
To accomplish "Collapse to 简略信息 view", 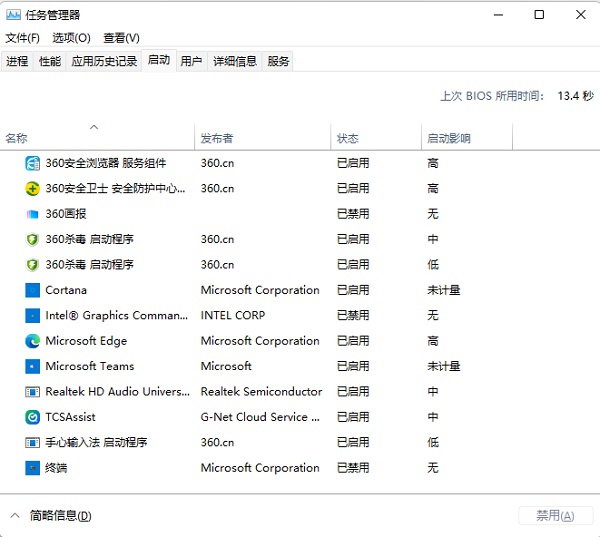I will pos(51,516).
